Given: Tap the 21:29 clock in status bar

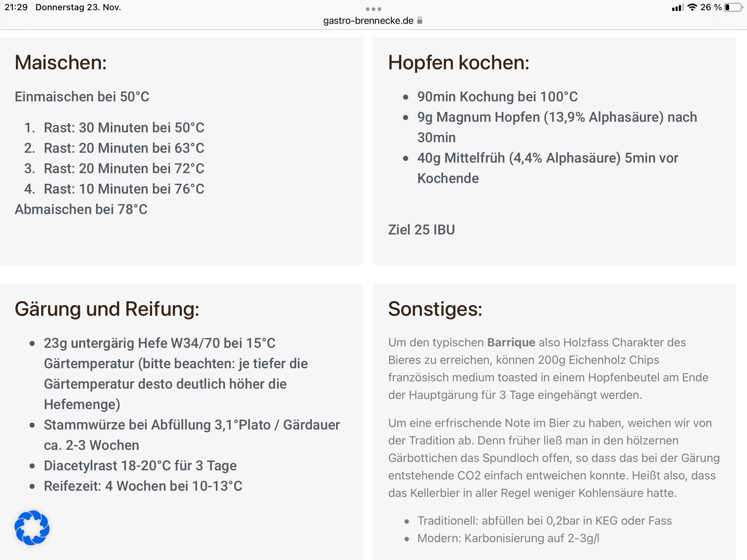Looking at the screenshot, I should pos(16,7).
